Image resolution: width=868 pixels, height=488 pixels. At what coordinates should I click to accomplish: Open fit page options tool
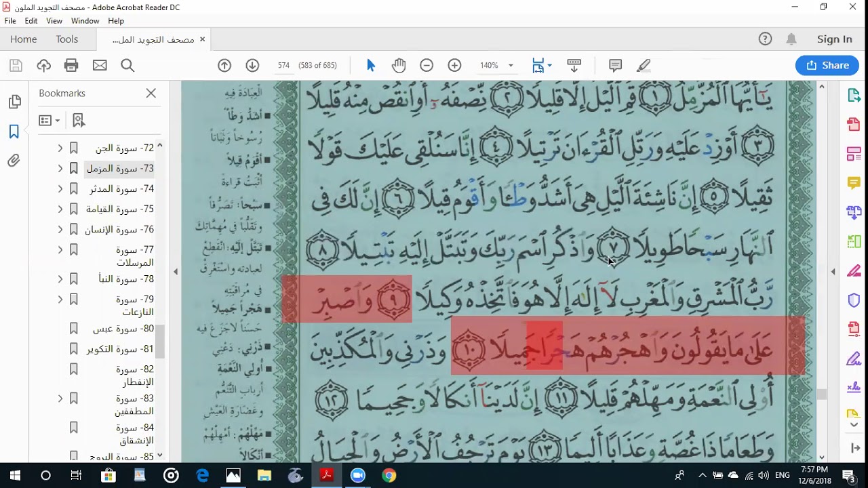pyautogui.click(x=541, y=66)
